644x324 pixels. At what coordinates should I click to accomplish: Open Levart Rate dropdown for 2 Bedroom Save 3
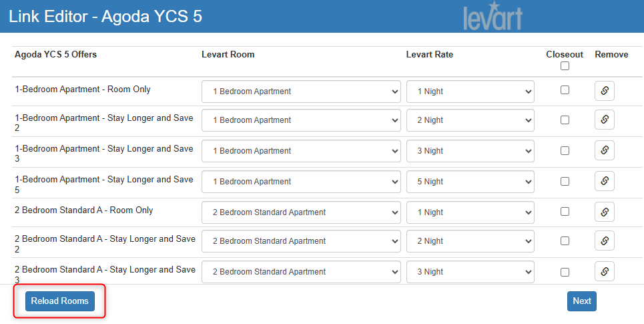point(470,272)
